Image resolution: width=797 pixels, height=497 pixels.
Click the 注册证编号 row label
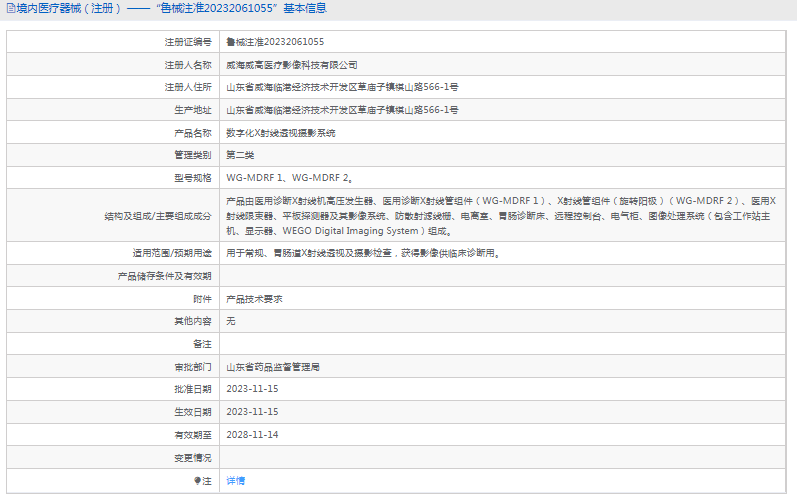[x=188, y=42]
